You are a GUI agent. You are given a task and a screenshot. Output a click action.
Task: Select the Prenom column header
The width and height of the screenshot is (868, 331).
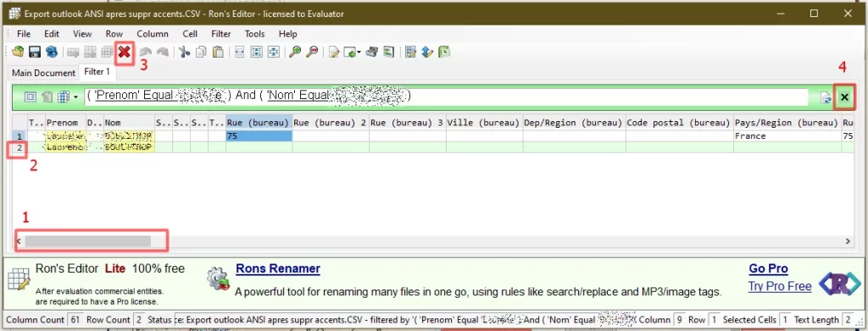tap(65, 122)
